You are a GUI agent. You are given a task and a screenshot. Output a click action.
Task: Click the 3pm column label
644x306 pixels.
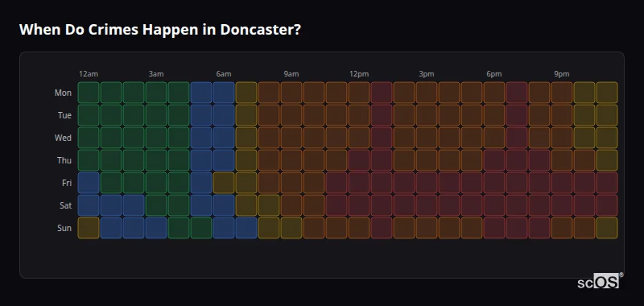[x=427, y=74]
